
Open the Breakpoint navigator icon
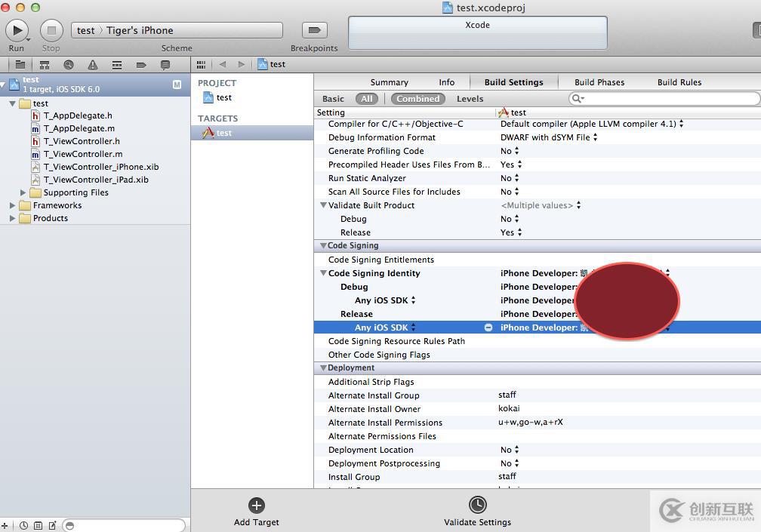click(141, 64)
